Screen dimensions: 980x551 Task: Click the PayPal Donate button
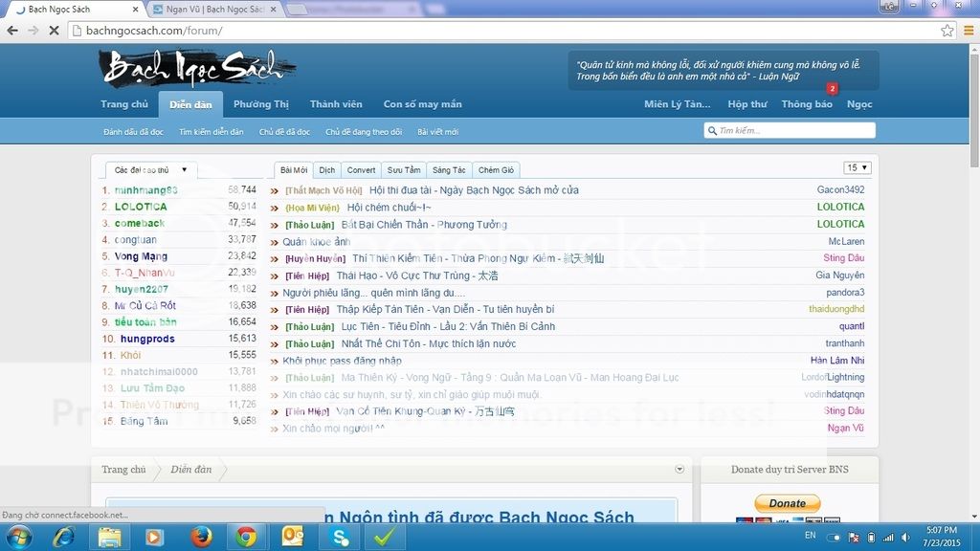pyautogui.click(x=788, y=503)
